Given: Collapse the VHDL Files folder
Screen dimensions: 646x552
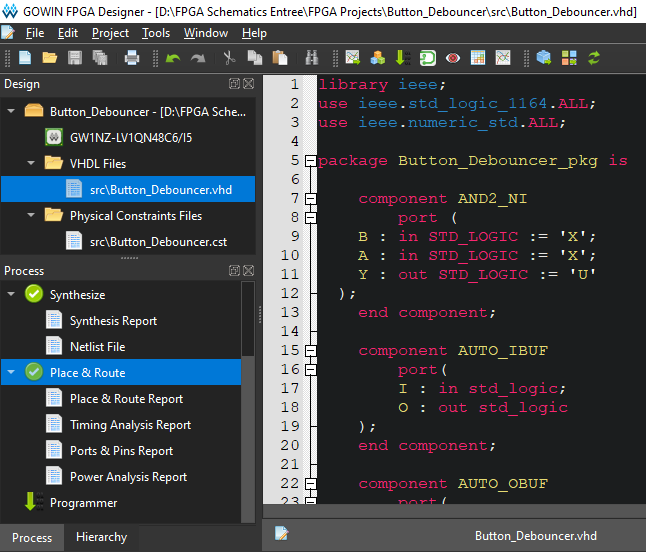Looking at the screenshot, I should [31, 163].
